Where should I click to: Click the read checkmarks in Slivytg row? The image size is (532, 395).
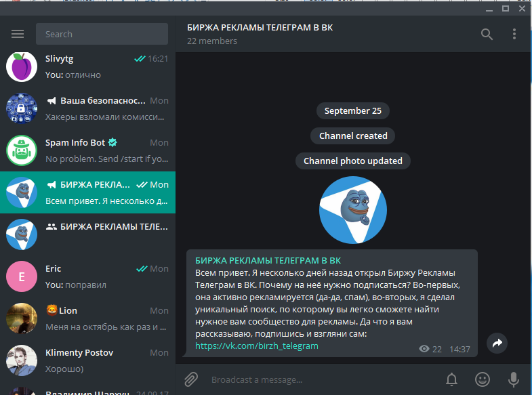(140, 59)
